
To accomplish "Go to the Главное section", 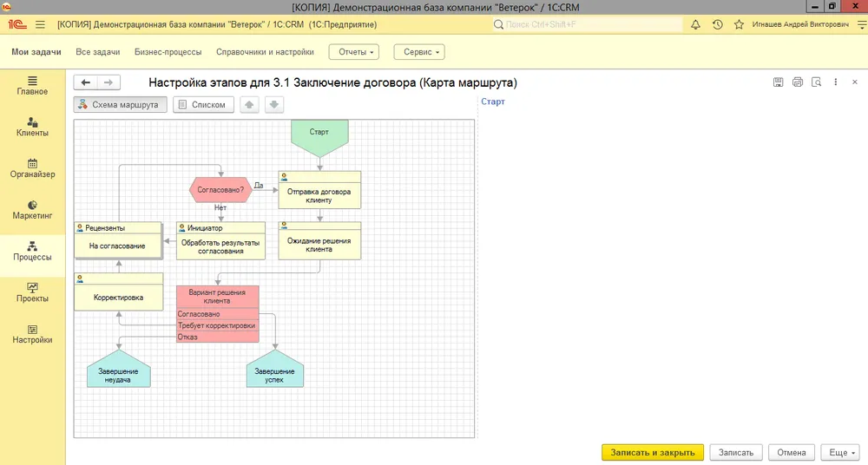I will (32, 86).
